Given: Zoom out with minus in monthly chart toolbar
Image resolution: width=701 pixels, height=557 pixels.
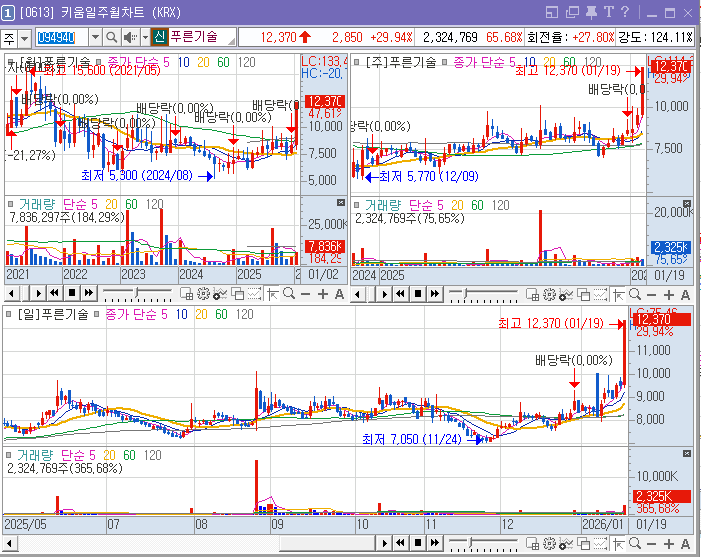Looking at the screenshot, I should click(306, 294).
